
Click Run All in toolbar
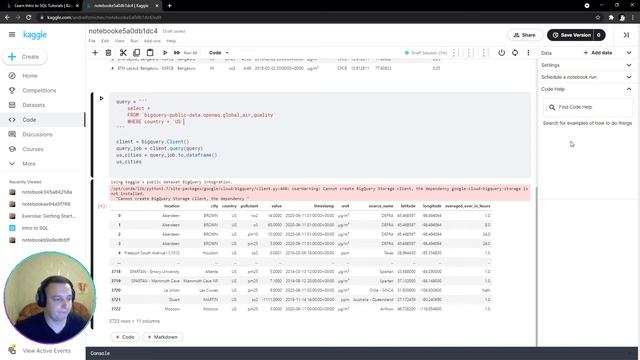click(x=186, y=53)
